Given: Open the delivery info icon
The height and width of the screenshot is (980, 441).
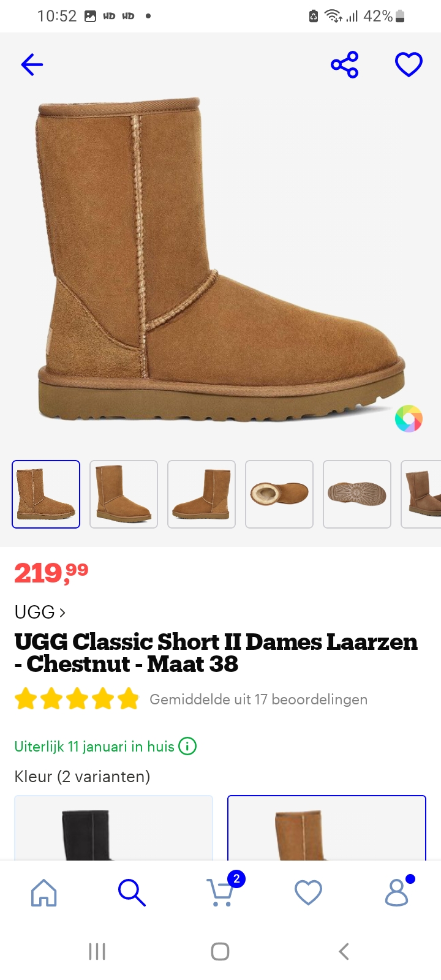Looking at the screenshot, I should 187,747.
